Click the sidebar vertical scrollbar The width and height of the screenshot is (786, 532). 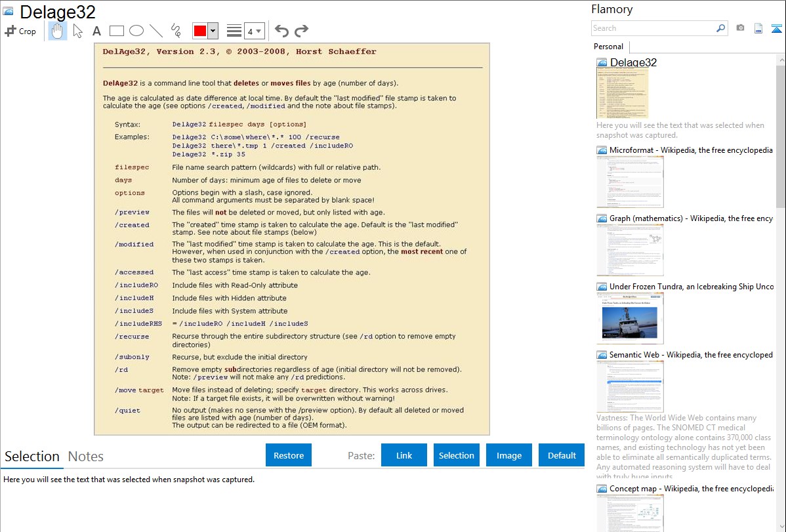click(781, 136)
